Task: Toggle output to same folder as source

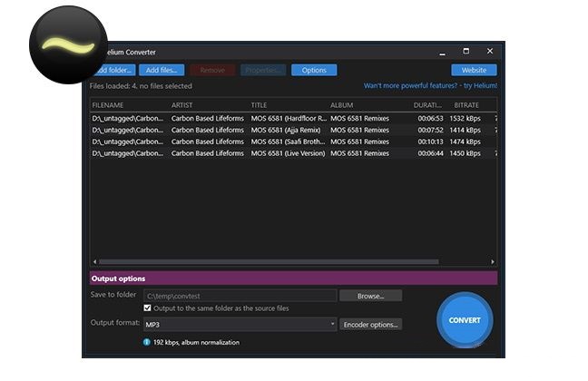Action: pyautogui.click(x=148, y=308)
